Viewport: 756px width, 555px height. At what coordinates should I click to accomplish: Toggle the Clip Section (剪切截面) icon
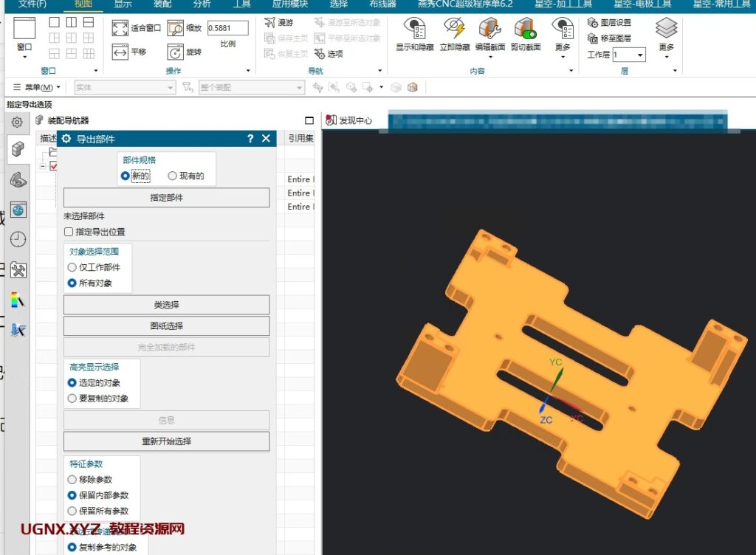pos(525,29)
